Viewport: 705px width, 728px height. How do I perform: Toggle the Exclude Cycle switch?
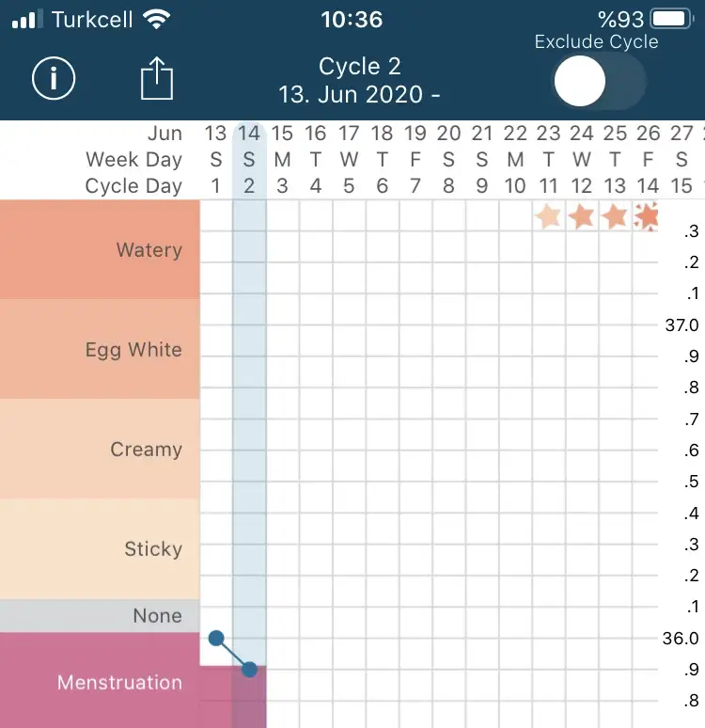(x=598, y=81)
